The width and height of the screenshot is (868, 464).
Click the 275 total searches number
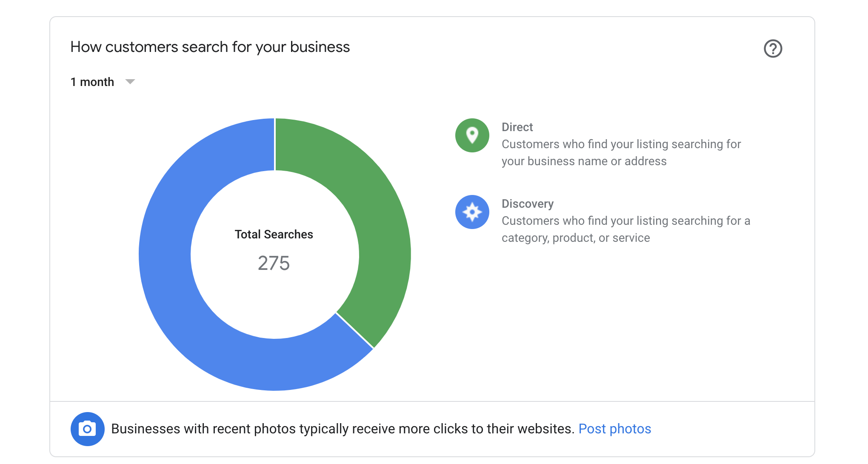pos(274,263)
